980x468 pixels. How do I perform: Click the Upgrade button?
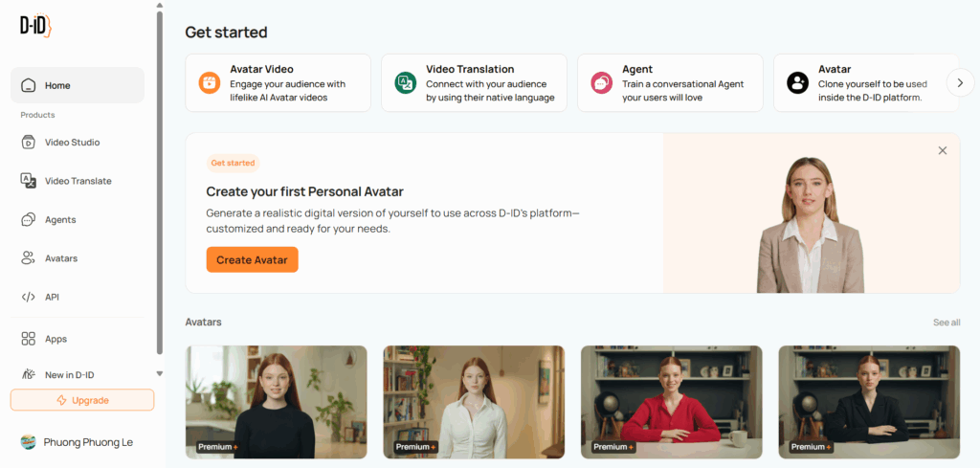[82, 400]
